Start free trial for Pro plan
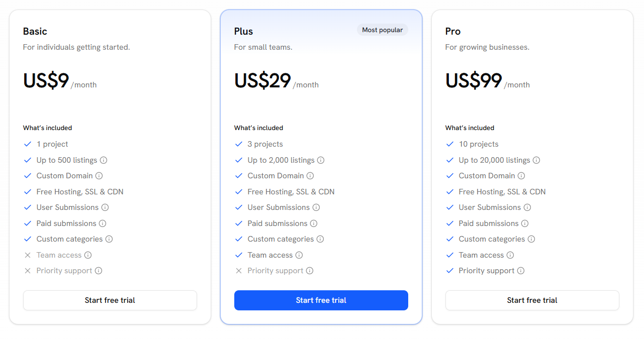Screen dimensions: 644x339 (532, 300)
